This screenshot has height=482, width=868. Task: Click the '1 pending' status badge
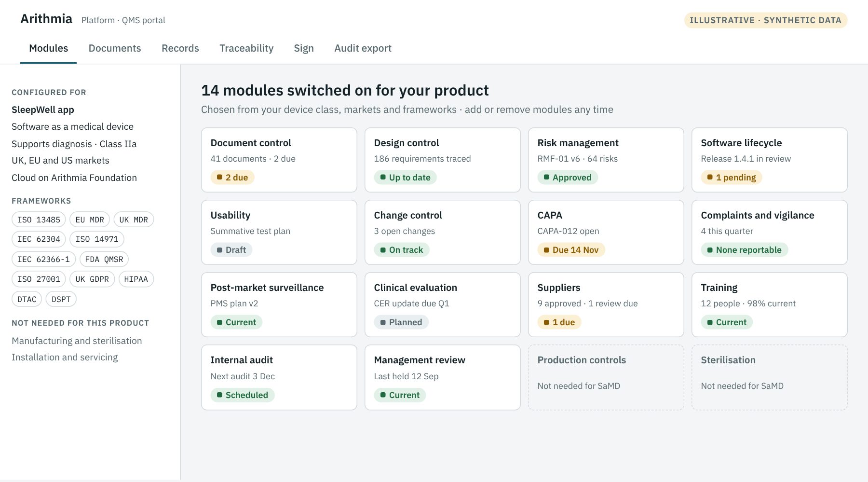click(x=732, y=178)
